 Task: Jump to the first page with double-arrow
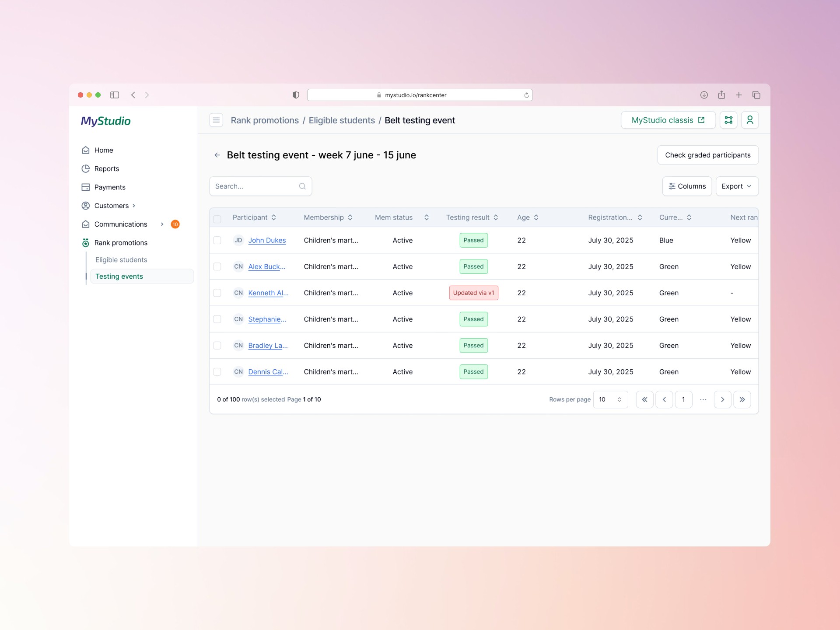coord(644,399)
